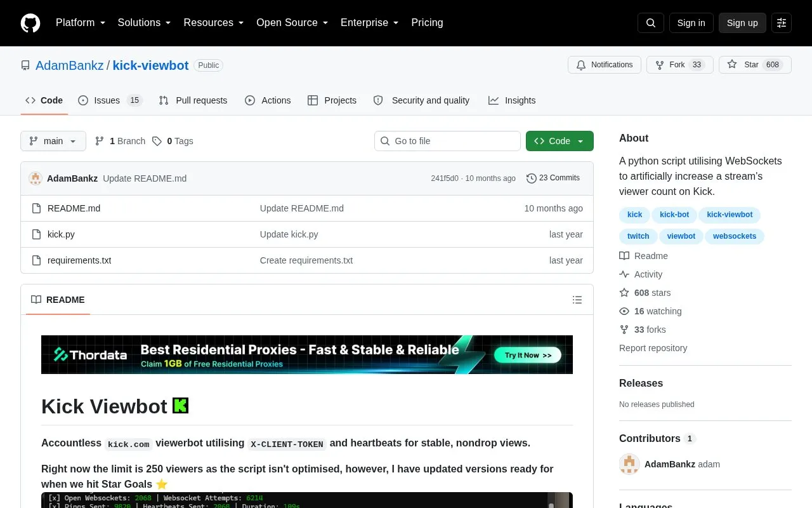The width and height of the screenshot is (812, 508).
Task: View the 23 Commits history
Action: tap(553, 178)
